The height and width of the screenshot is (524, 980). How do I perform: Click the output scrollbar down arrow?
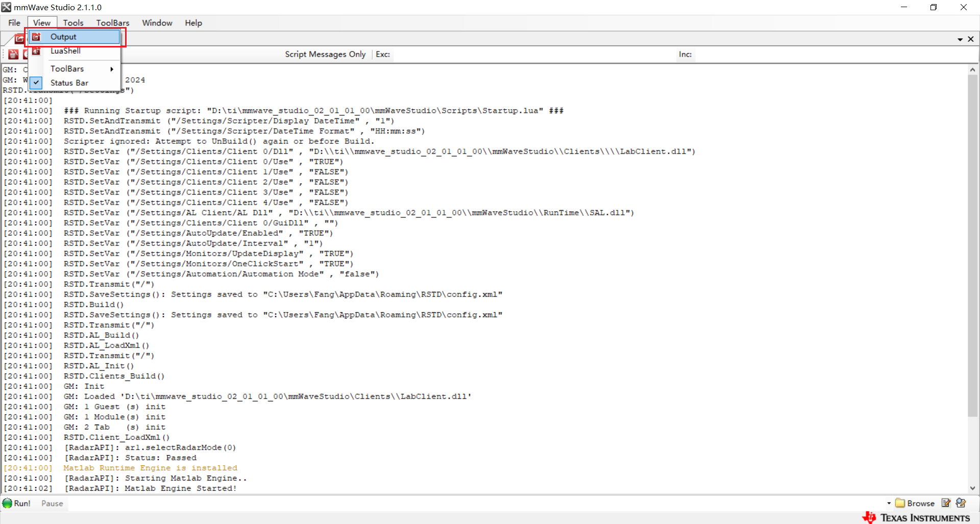pyautogui.click(x=972, y=488)
